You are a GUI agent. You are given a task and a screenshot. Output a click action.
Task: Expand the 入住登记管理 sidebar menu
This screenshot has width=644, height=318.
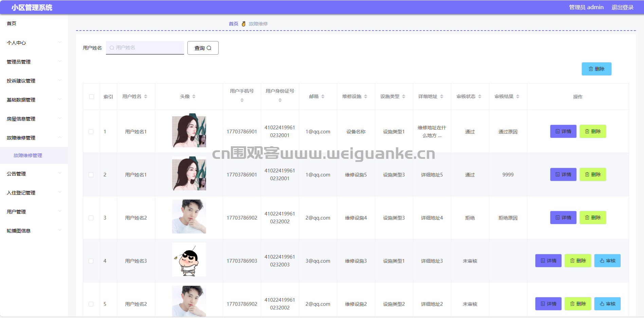[34, 193]
